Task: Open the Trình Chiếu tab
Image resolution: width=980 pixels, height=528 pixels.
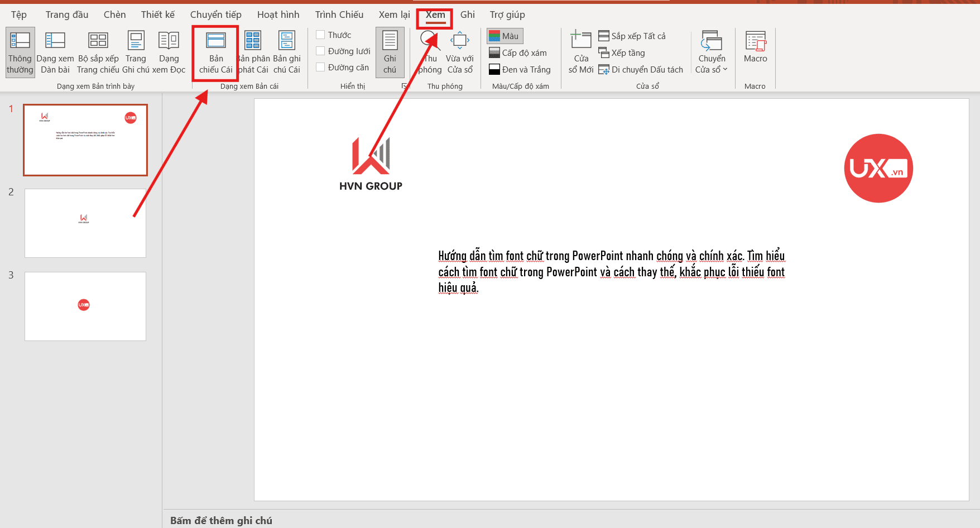Action: click(x=339, y=15)
